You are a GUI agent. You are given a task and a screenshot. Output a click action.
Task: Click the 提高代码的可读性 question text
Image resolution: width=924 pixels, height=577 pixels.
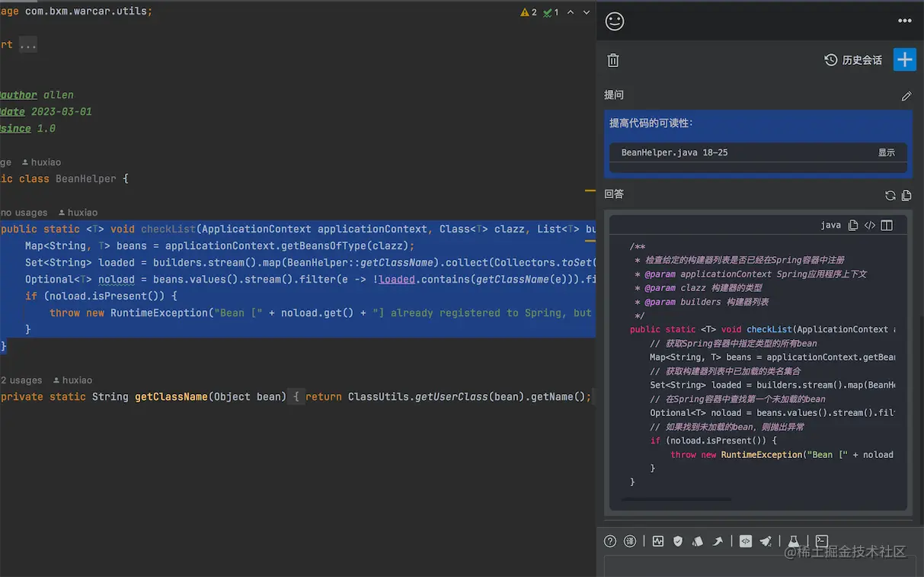(x=651, y=123)
